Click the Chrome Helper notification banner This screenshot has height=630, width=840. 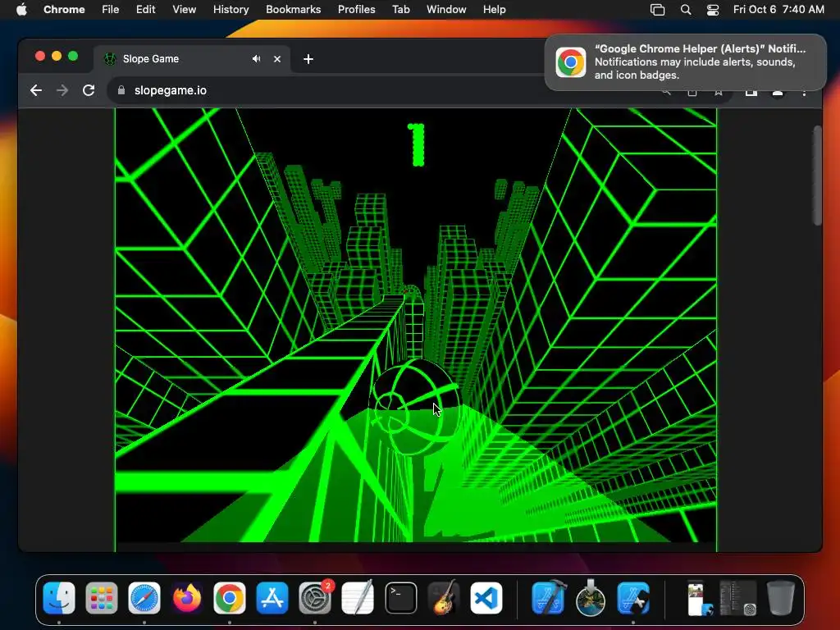click(x=685, y=62)
